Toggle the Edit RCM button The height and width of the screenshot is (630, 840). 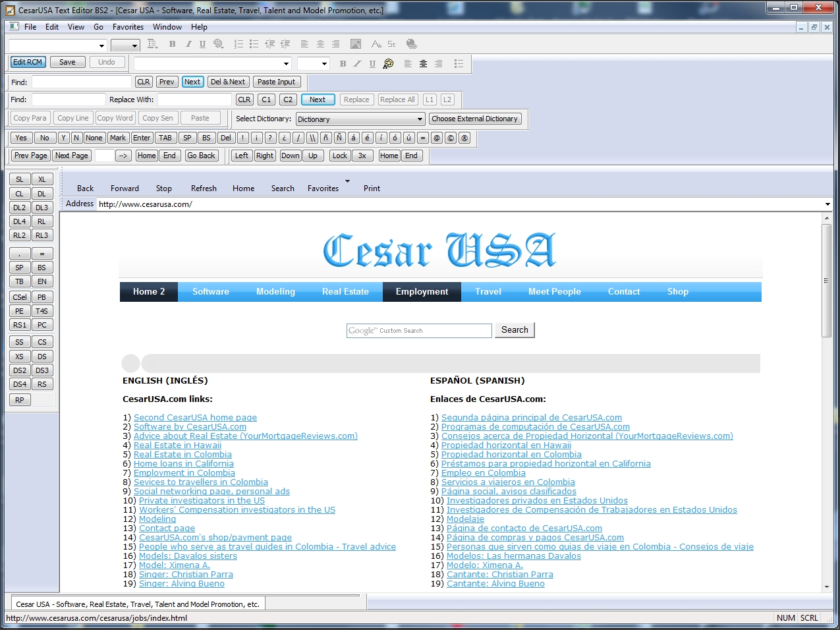tap(28, 62)
